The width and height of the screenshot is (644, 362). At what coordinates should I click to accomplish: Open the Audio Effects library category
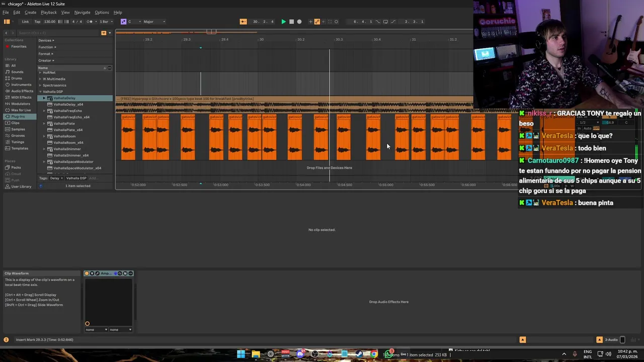[x=22, y=91]
